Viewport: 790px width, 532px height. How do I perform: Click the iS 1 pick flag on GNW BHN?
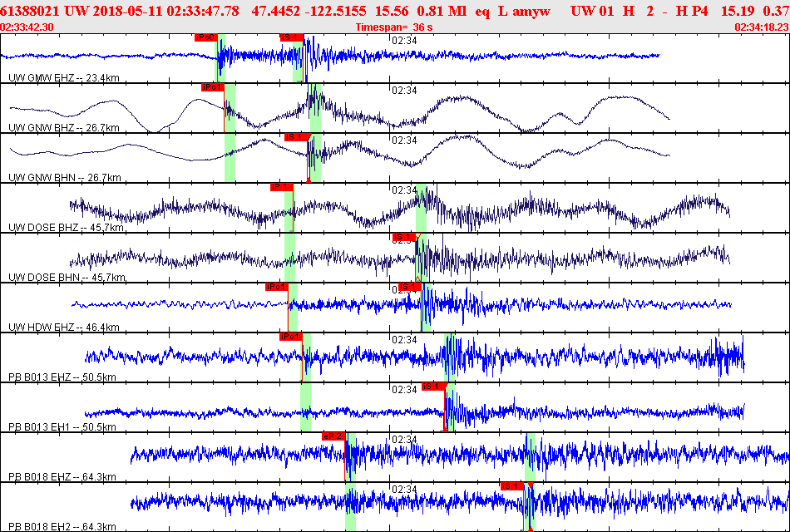tap(296, 137)
